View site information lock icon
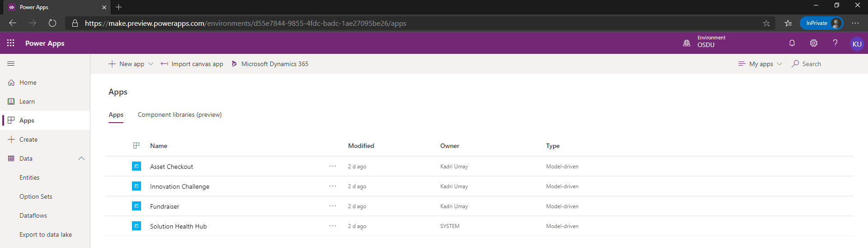Screen dimensions: 868x248 coord(75,23)
